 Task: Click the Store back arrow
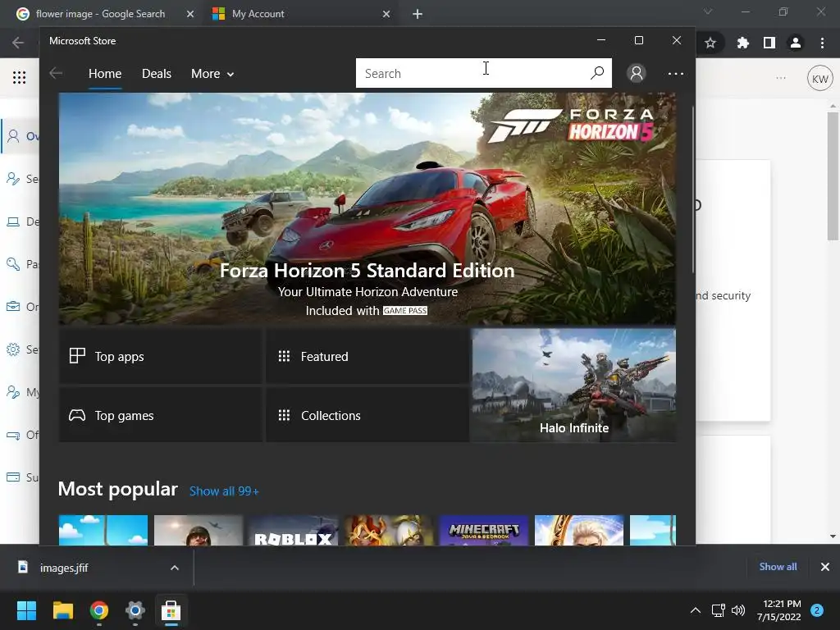[x=56, y=73]
